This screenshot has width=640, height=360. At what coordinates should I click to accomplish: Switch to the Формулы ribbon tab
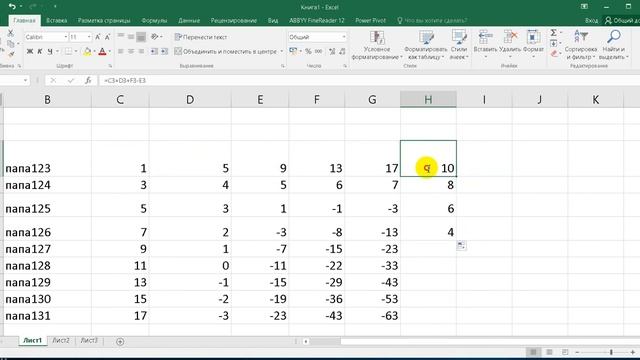[154, 20]
